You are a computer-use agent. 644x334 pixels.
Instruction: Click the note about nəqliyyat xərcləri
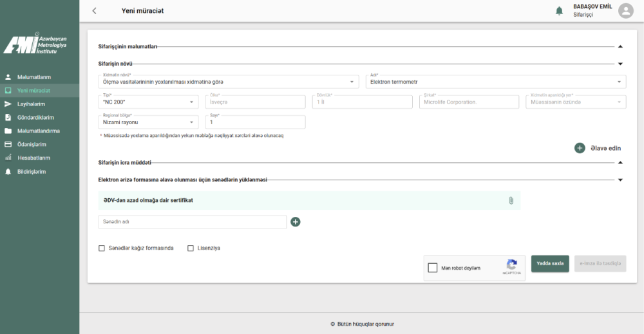[193, 136]
